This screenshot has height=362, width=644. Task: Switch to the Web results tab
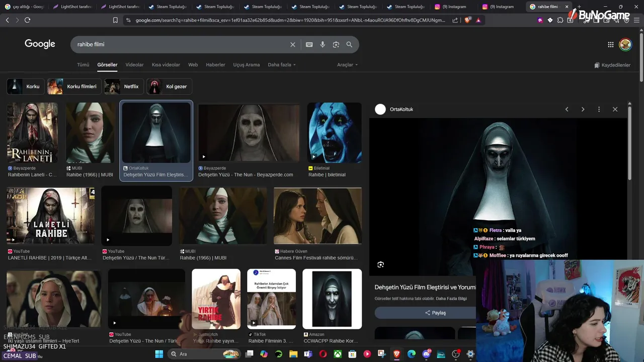pos(193,65)
